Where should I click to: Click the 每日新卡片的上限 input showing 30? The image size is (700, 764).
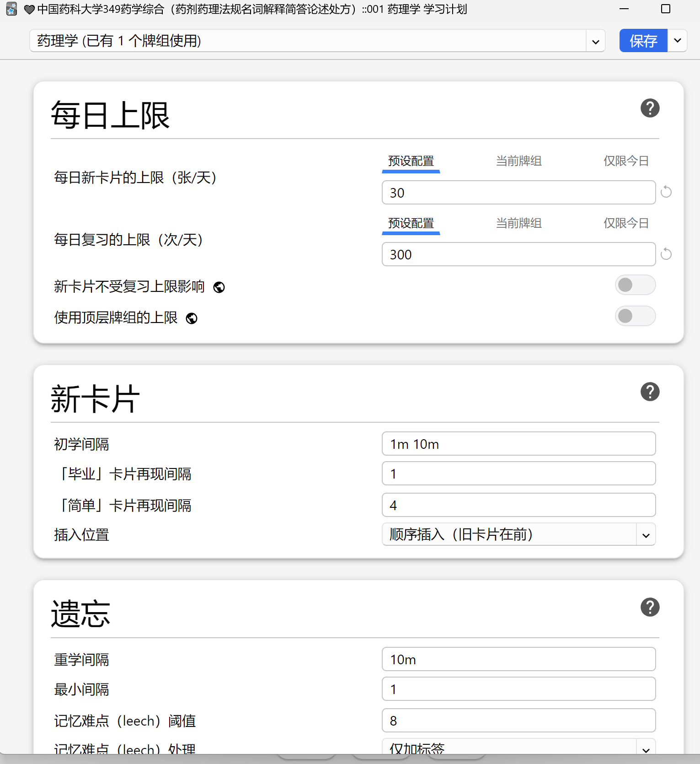pos(518,193)
